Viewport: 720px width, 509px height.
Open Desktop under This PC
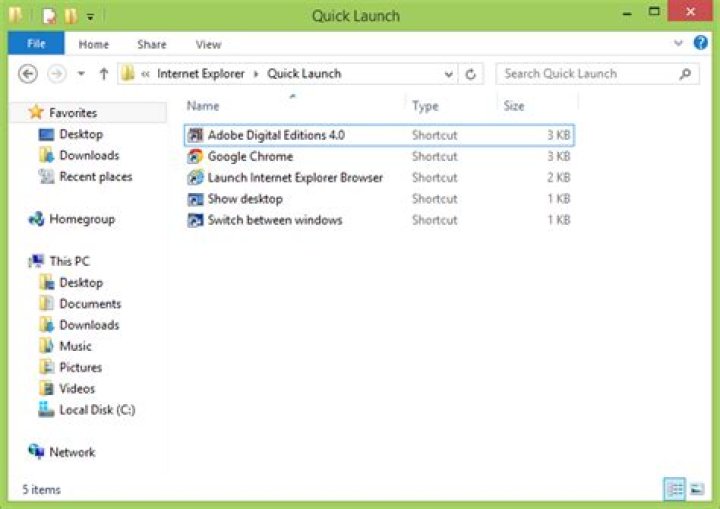tap(81, 283)
